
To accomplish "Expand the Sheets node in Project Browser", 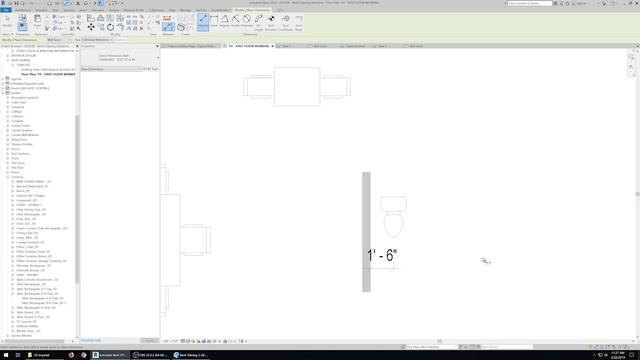I will coord(3,88).
